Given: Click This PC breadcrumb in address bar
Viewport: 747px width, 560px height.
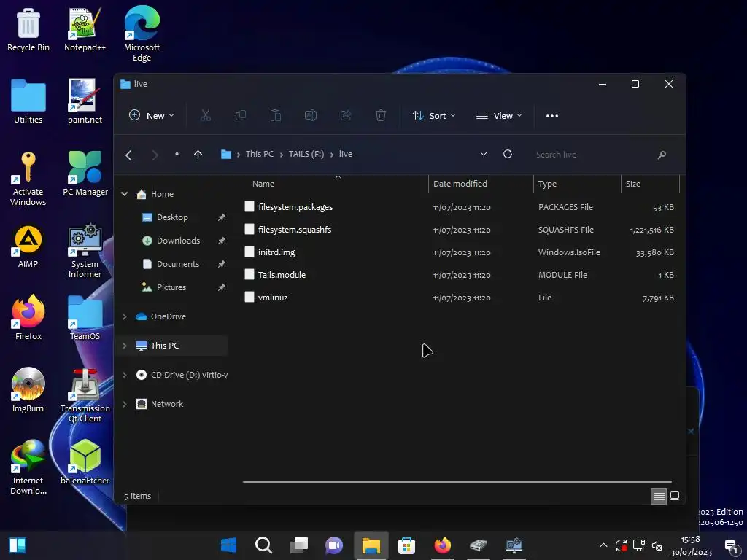Looking at the screenshot, I should point(260,154).
